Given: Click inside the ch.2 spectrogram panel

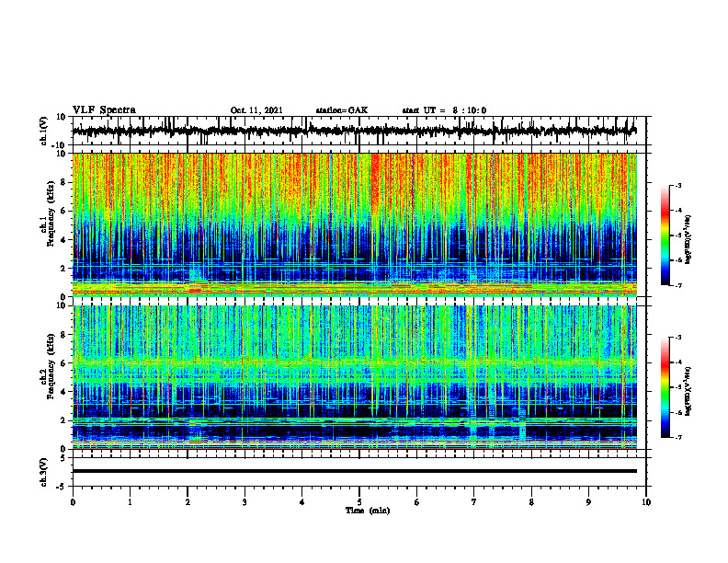Looking at the screenshot, I should [x=355, y=377].
